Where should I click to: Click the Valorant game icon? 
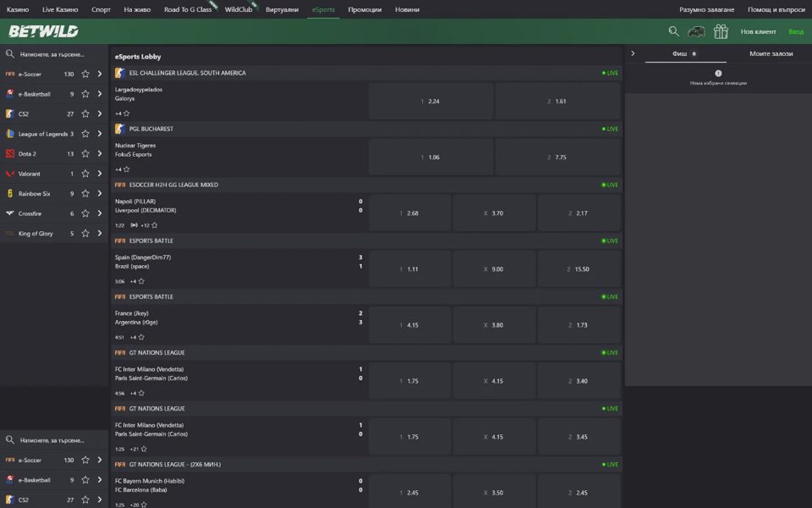click(10, 174)
